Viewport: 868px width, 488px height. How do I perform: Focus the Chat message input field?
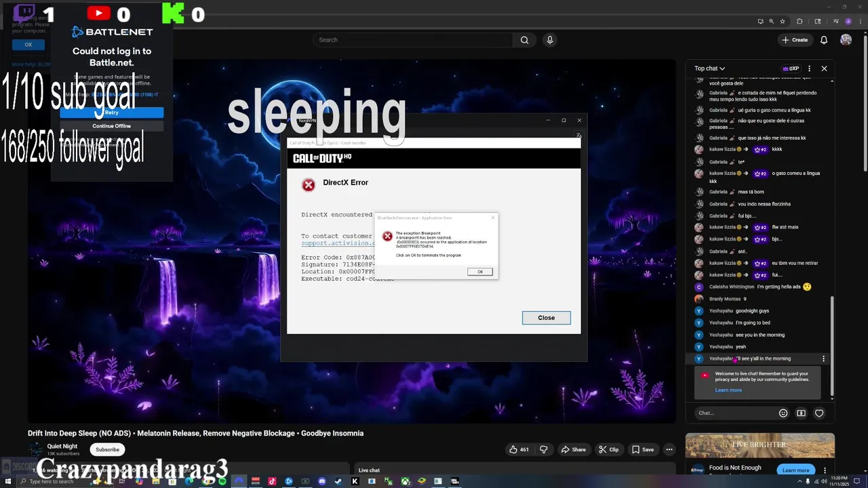(x=736, y=413)
